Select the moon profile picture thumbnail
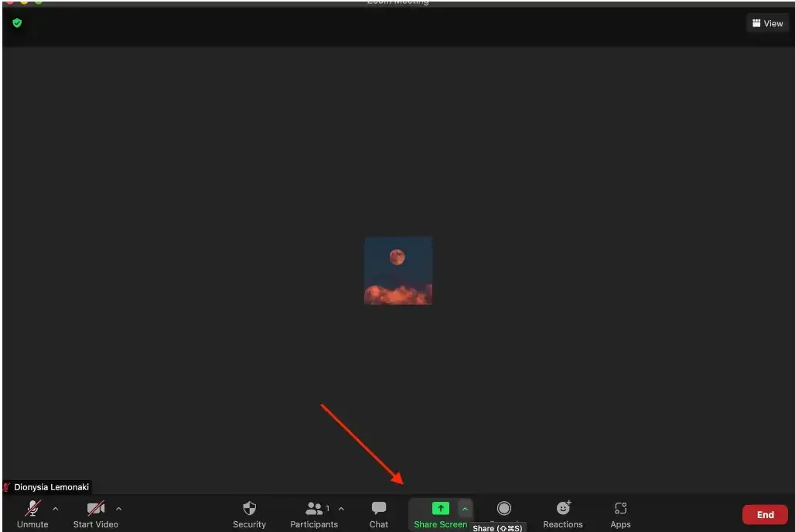This screenshot has width=795, height=532. (398, 271)
